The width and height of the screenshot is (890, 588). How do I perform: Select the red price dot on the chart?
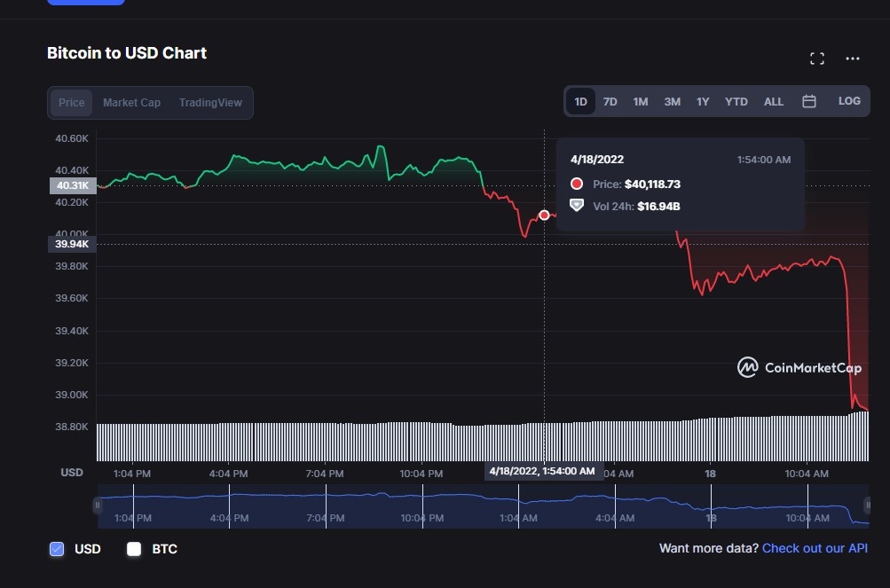[x=544, y=215]
